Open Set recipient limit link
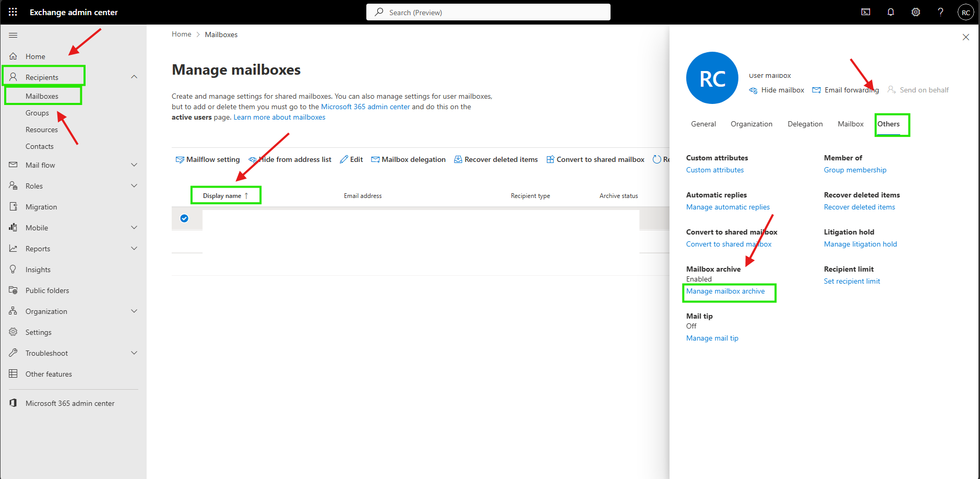Image resolution: width=980 pixels, height=479 pixels. pos(852,281)
